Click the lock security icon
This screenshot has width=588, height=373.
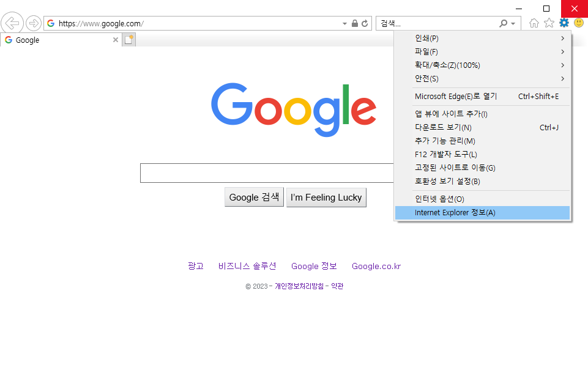point(355,23)
